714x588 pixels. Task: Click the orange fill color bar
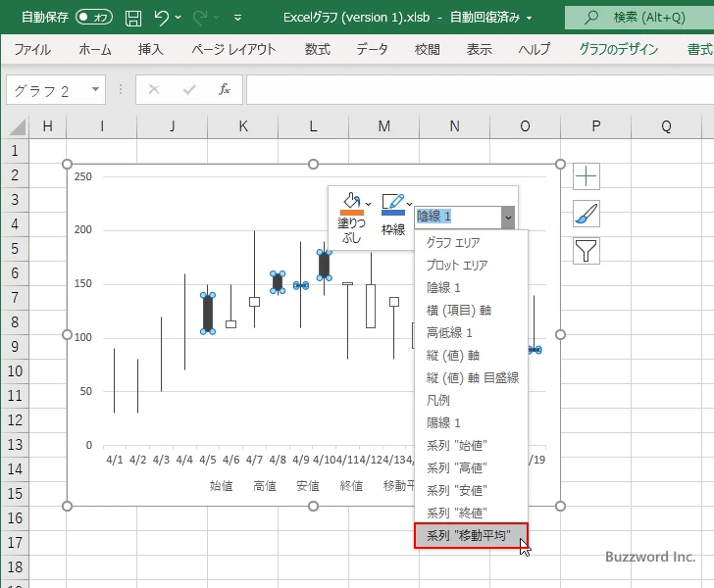click(x=351, y=212)
